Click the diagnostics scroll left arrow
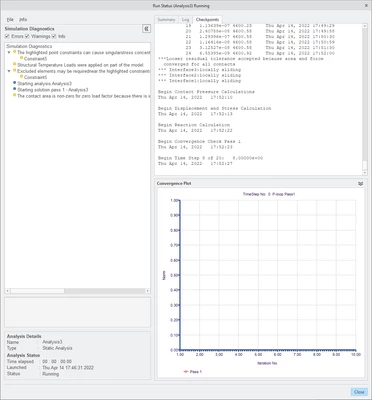This screenshot has width=372, height=400. (8, 291)
